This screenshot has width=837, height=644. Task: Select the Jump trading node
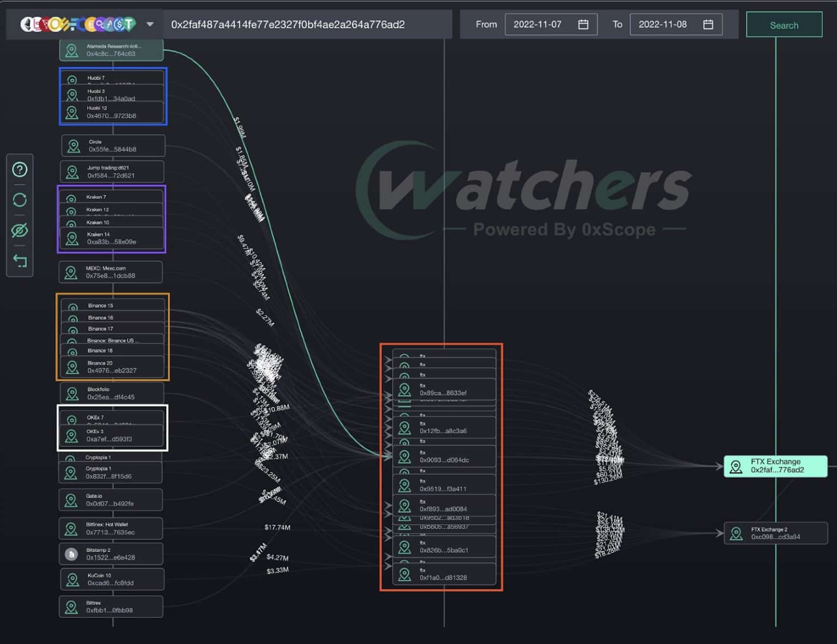(x=112, y=172)
